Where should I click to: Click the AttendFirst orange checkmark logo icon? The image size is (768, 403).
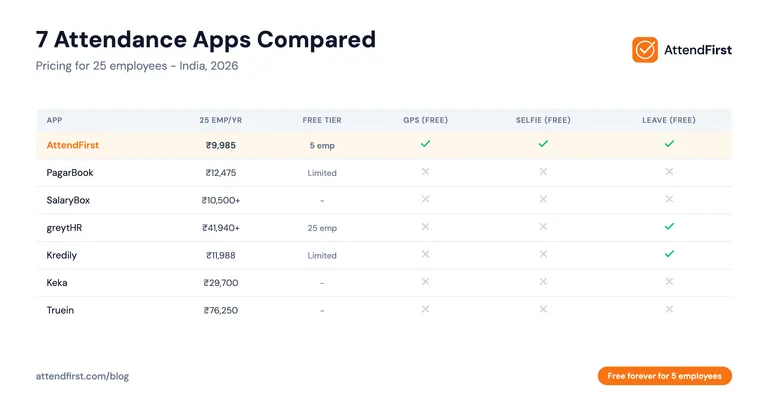[645, 49]
